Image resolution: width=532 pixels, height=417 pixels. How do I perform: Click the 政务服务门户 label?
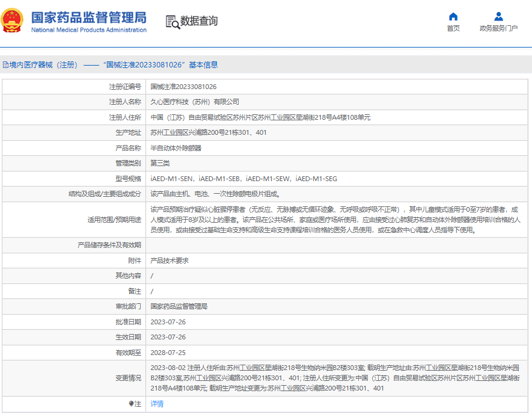498,28
